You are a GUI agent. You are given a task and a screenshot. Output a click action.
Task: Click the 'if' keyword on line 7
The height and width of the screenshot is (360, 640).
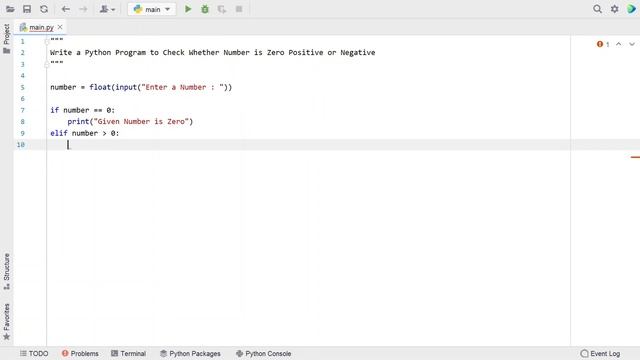coord(54,110)
